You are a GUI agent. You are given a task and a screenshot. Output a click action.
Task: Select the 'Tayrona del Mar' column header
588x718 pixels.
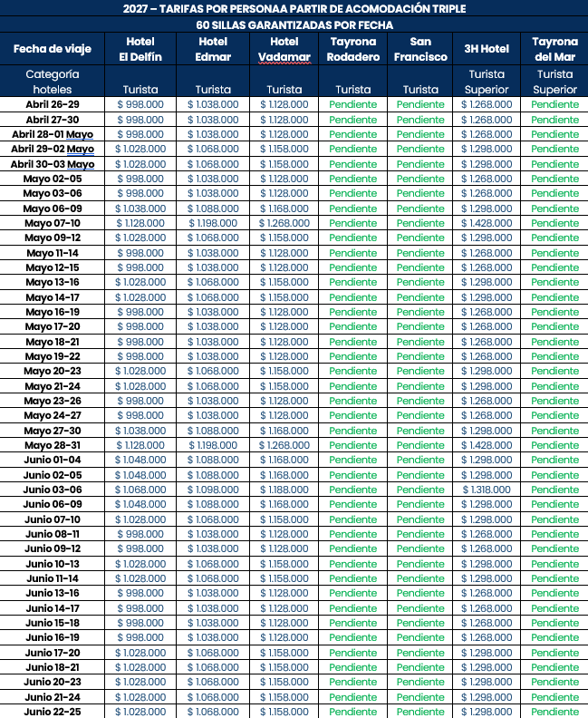[x=554, y=49]
